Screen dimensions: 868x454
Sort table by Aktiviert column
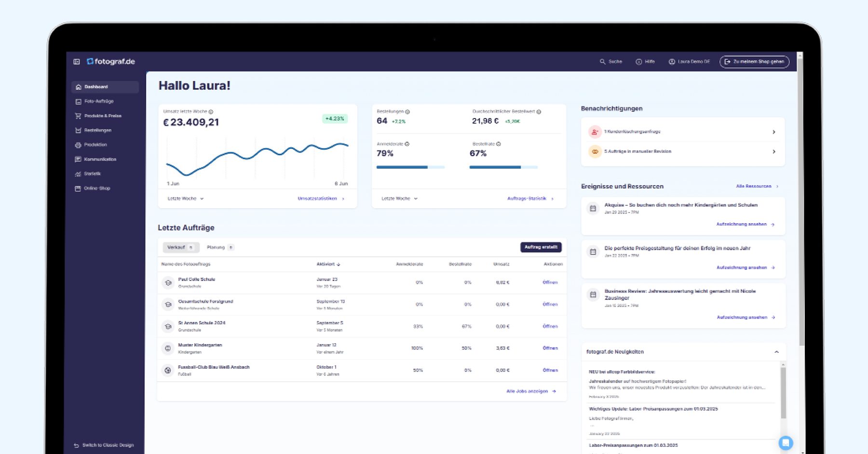click(x=328, y=264)
